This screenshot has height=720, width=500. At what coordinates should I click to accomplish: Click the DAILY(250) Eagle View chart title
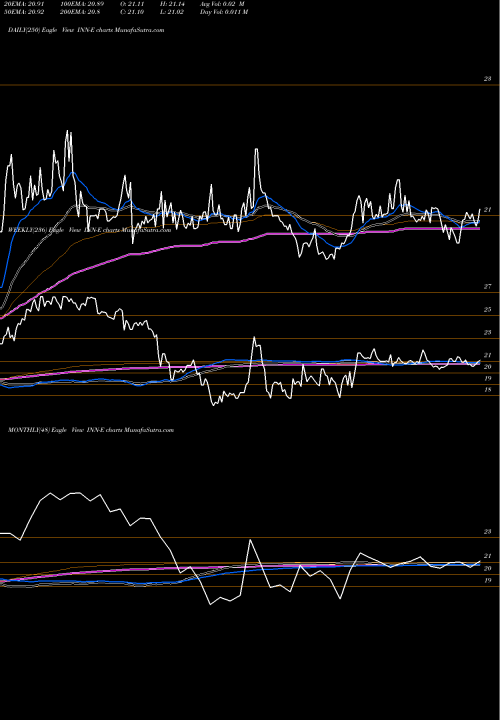click(x=86, y=30)
